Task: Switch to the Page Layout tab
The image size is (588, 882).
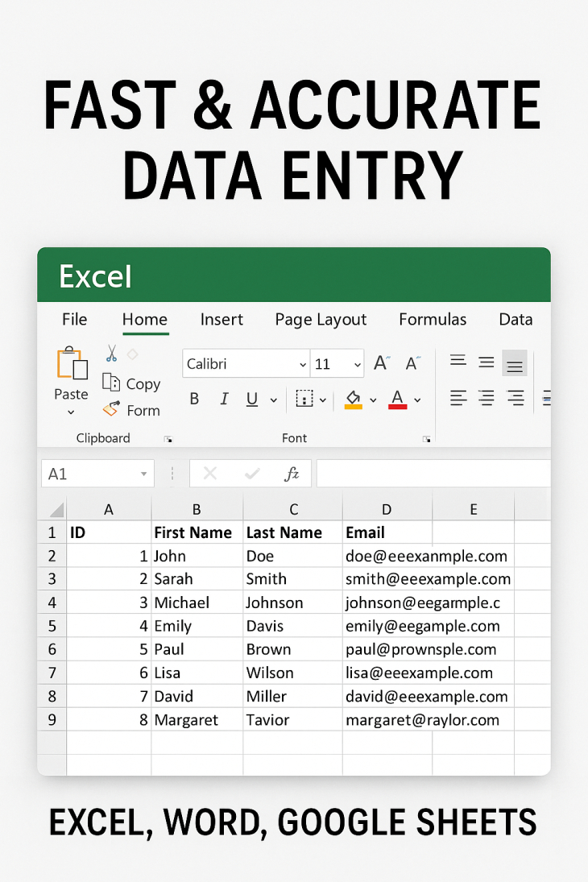Action: click(321, 320)
